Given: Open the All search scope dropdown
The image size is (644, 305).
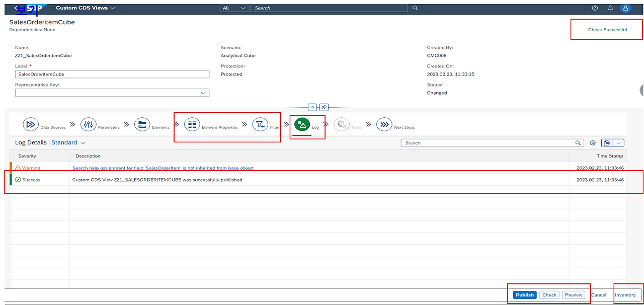Looking at the screenshot, I should tap(234, 8).
